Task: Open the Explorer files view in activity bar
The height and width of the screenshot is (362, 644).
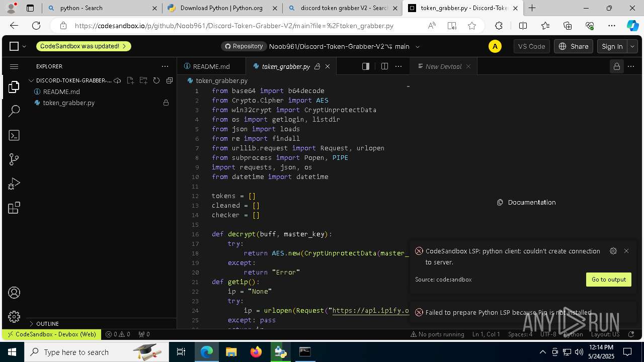Action: coord(14,87)
